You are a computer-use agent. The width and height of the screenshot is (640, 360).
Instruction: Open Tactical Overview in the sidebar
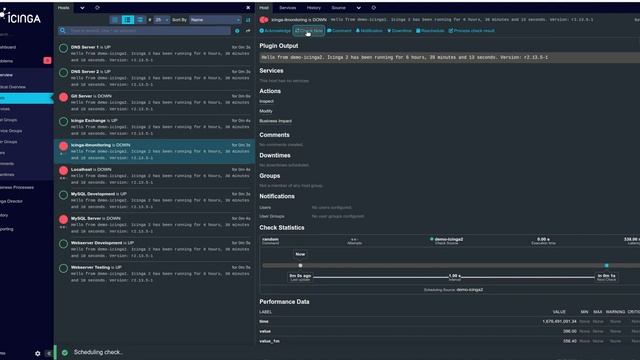[x=13, y=87]
